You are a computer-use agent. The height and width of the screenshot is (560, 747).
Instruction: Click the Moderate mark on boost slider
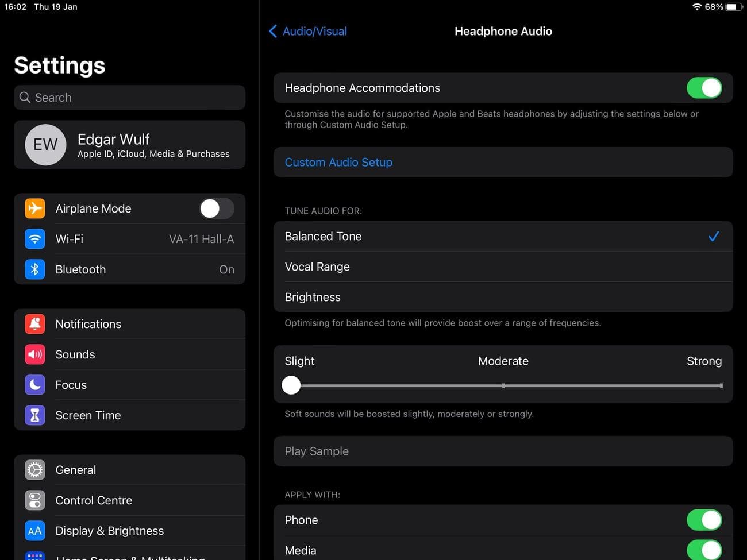pos(503,386)
